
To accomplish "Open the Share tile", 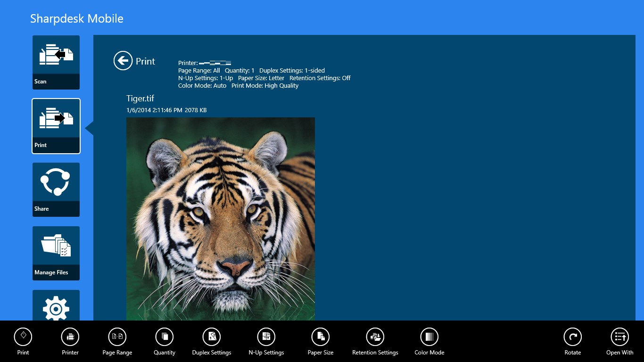I will 56,189.
